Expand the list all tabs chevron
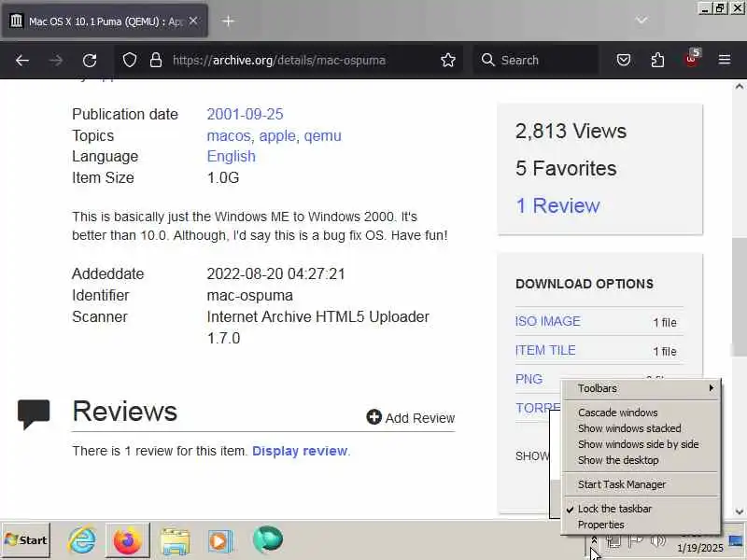 642,20
